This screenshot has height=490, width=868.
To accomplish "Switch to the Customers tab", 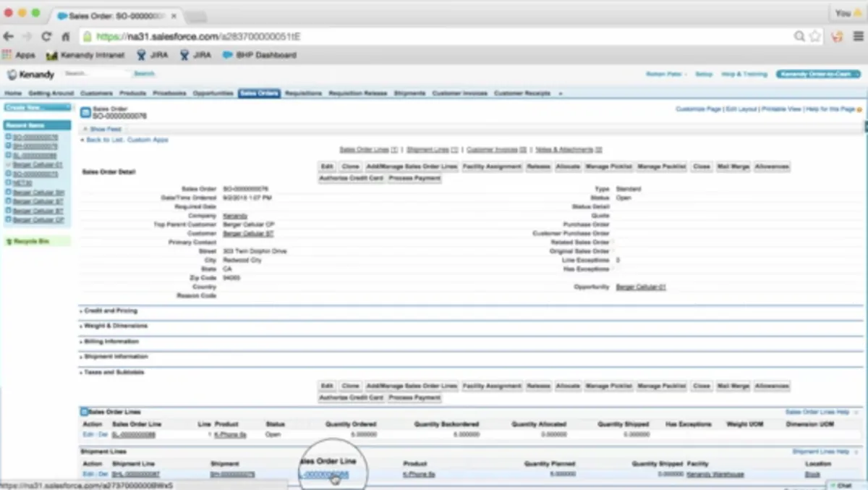I will click(x=96, y=93).
